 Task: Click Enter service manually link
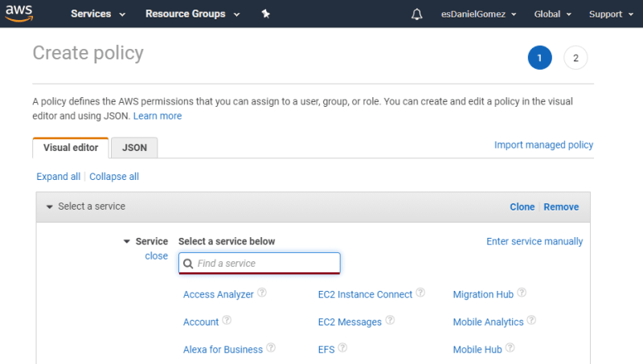pyautogui.click(x=534, y=241)
